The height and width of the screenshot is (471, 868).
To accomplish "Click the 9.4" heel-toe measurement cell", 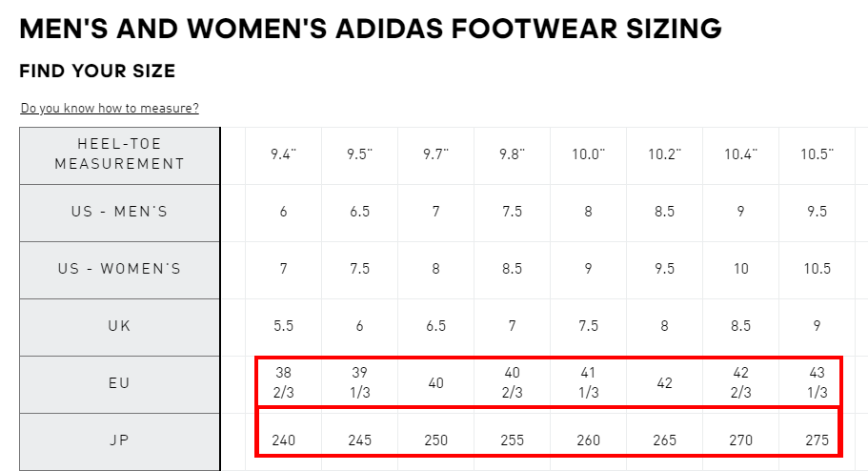I will click(284, 154).
